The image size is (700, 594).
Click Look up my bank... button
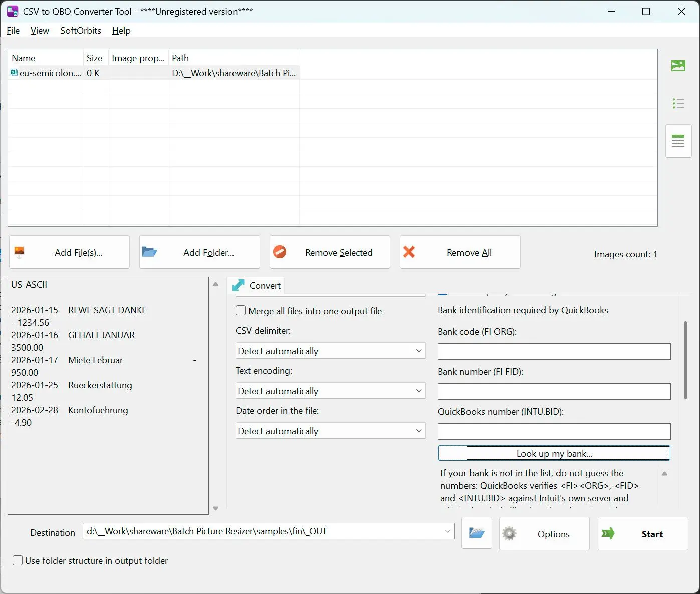pos(554,453)
